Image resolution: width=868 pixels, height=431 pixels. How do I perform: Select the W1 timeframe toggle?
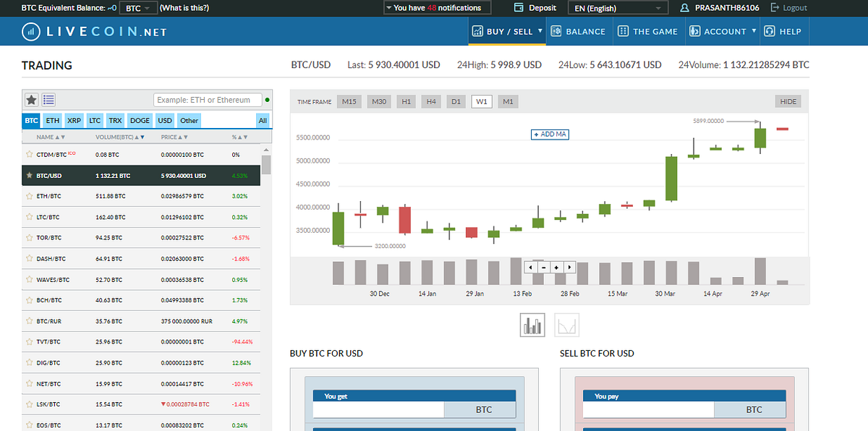[x=482, y=101]
